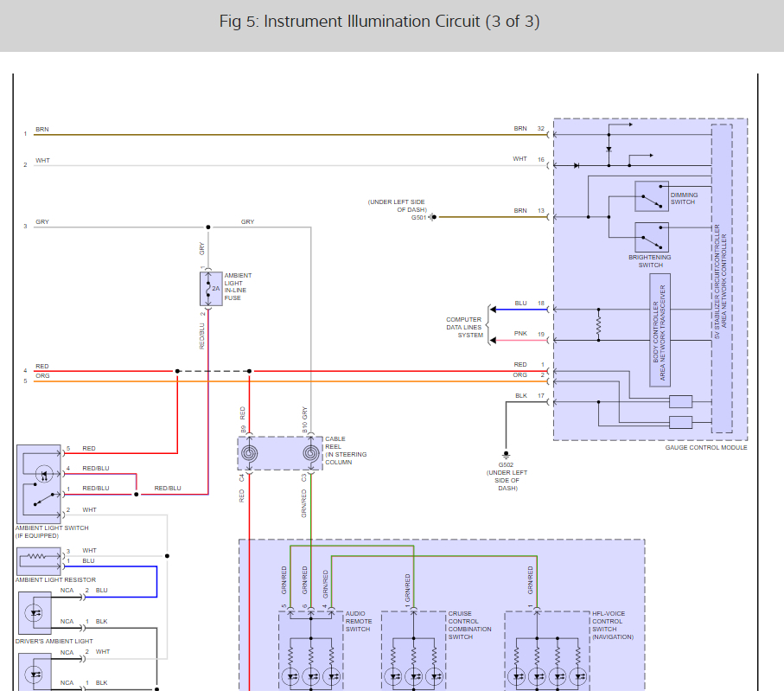Image resolution: width=784 pixels, height=697 pixels.
Task: Click the 'CRUISE CONTROL COMBINATION SWITCH' label
Action: (469, 625)
